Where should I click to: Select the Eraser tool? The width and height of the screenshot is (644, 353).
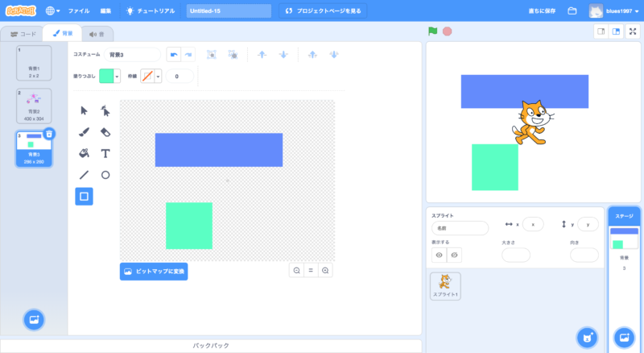(x=105, y=131)
